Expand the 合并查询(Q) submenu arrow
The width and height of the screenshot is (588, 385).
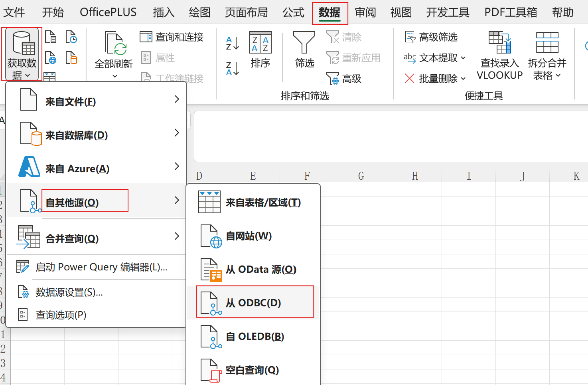pos(177,236)
